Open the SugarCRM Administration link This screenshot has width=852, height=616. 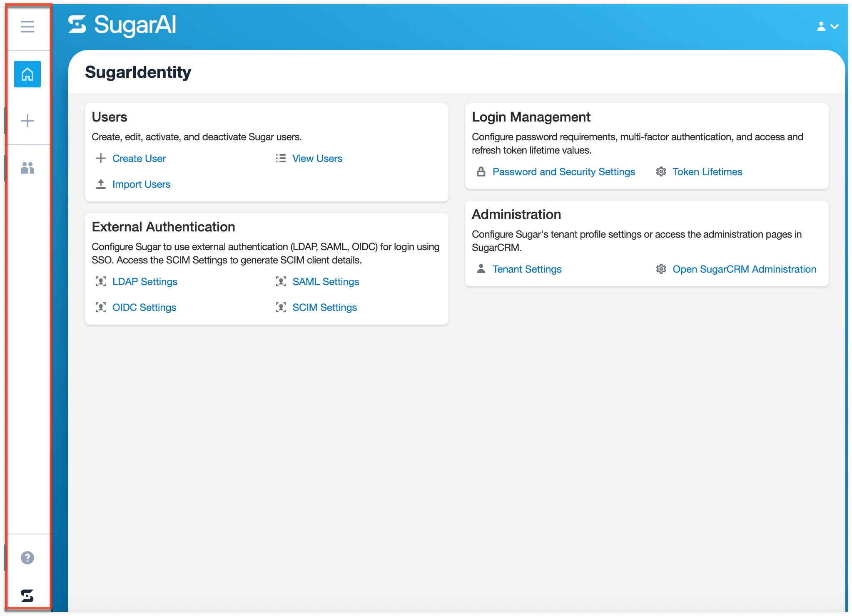tap(745, 269)
